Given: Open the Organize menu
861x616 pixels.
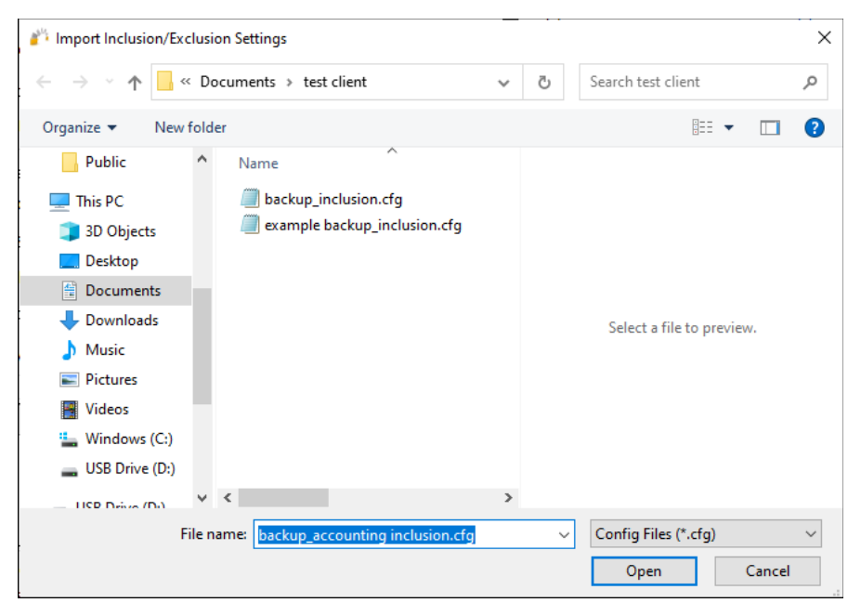Looking at the screenshot, I should point(80,127).
